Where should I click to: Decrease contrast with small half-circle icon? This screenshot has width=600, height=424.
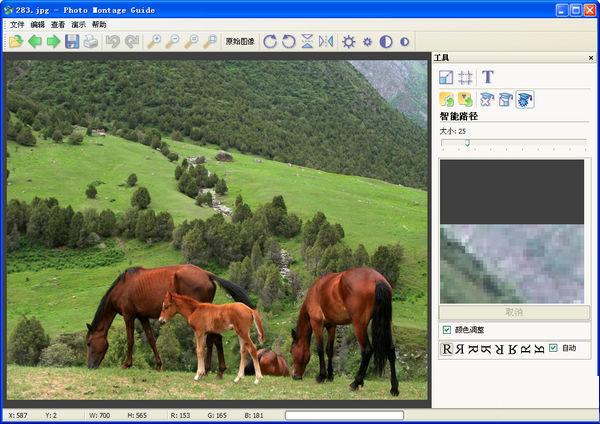pos(404,41)
